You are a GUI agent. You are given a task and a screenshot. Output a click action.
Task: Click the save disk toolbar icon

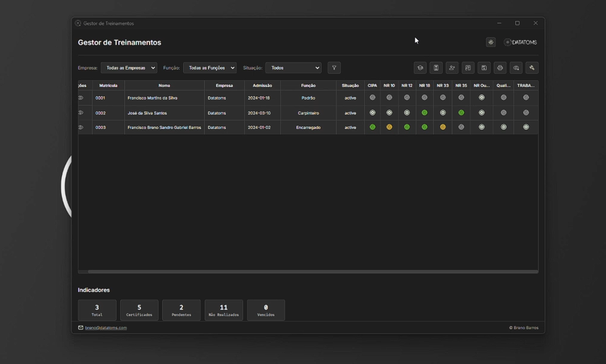pyautogui.click(x=484, y=68)
